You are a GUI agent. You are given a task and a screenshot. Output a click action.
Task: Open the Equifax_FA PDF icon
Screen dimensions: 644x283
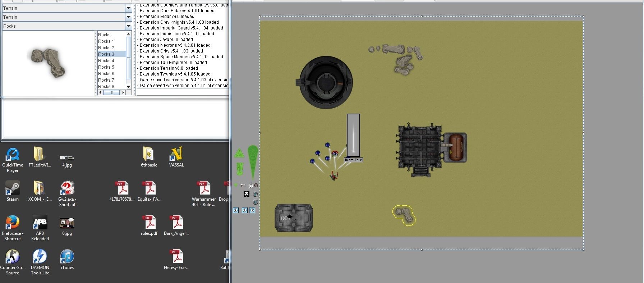(x=149, y=191)
